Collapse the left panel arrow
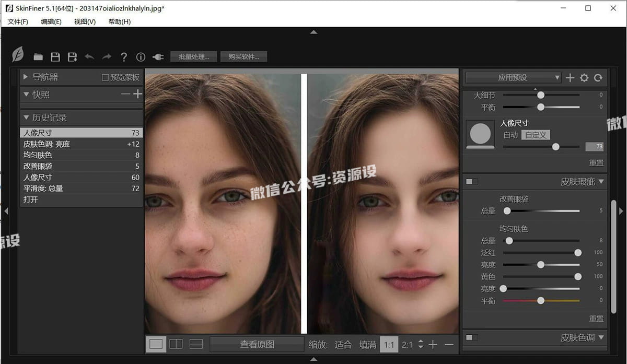Image resolution: width=627 pixels, height=364 pixels. (x=6, y=211)
